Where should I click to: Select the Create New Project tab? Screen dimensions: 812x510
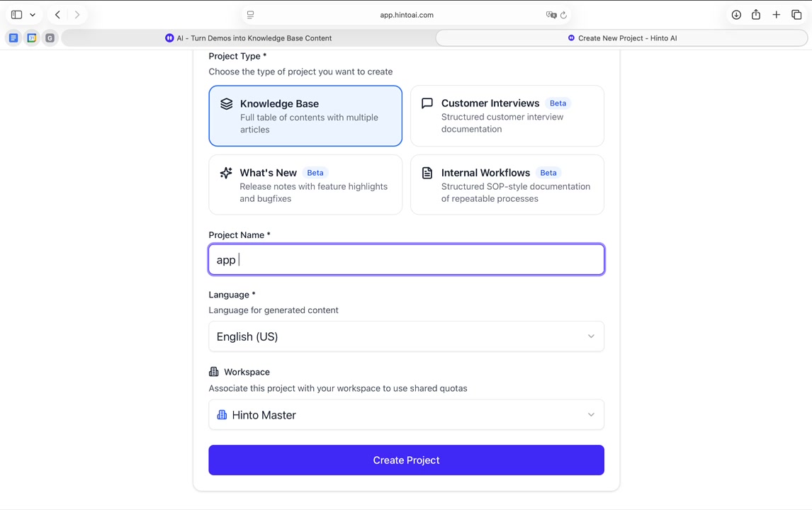pyautogui.click(x=621, y=38)
